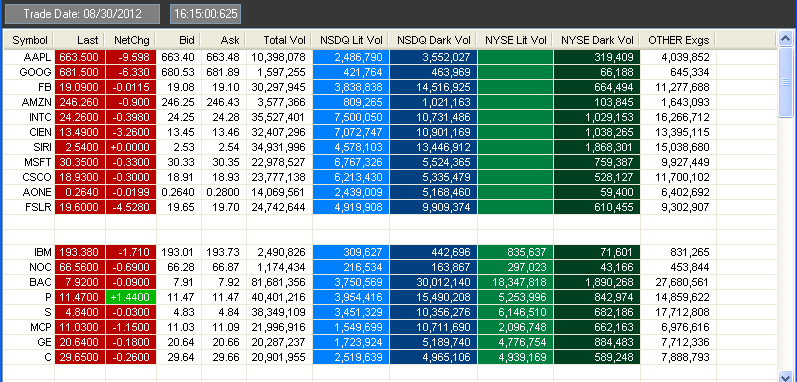Click FSLR net change -4.5280

click(x=131, y=207)
